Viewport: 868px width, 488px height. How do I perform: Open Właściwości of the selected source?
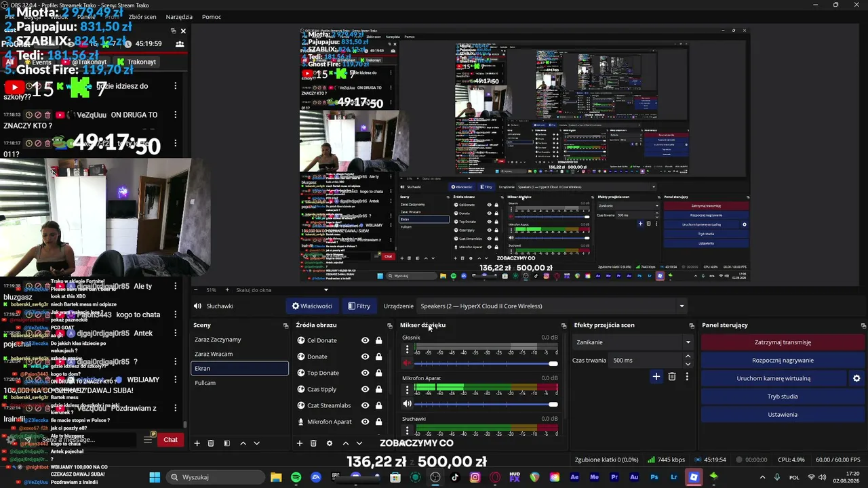312,306
